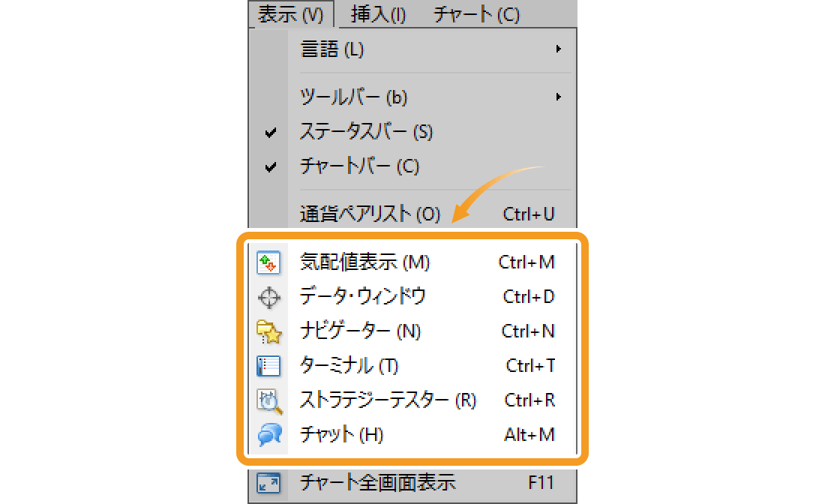Switch to the チャート menu
The image size is (825, 504).
475,13
